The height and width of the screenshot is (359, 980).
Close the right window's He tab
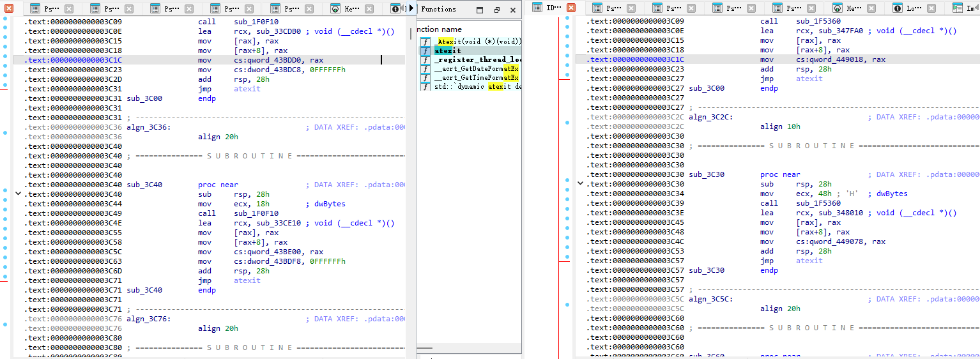tap(871, 9)
